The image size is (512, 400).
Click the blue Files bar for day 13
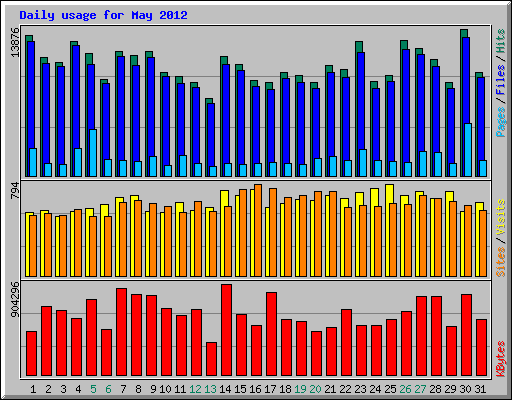coord(211,135)
